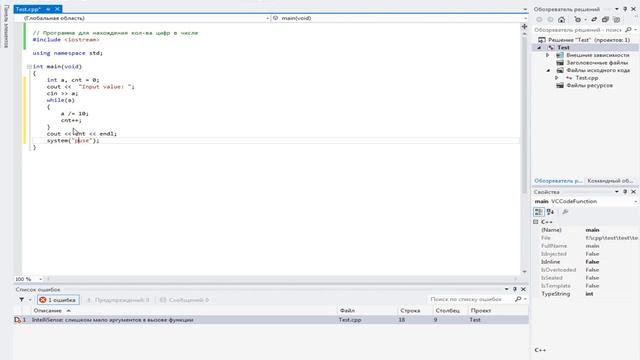Select the TypeString property row

[586, 293]
